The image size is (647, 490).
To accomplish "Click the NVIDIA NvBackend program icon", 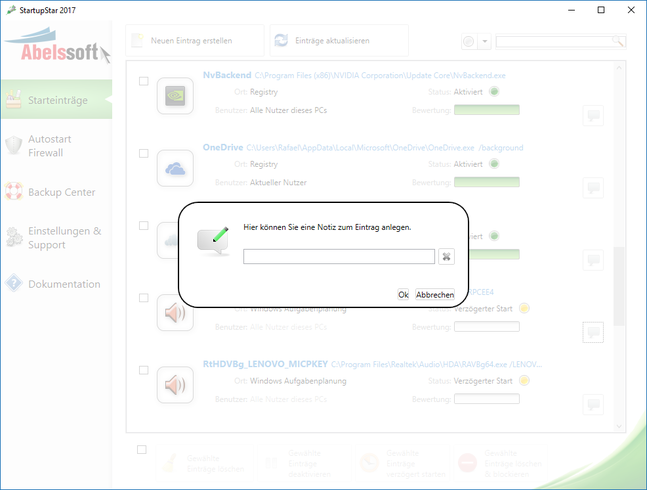I will click(175, 96).
